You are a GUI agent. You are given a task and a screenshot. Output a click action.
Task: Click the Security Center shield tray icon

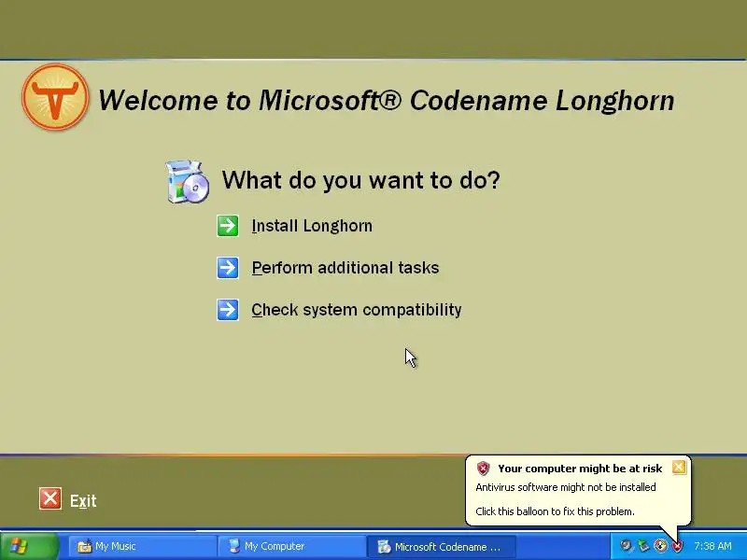677,546
